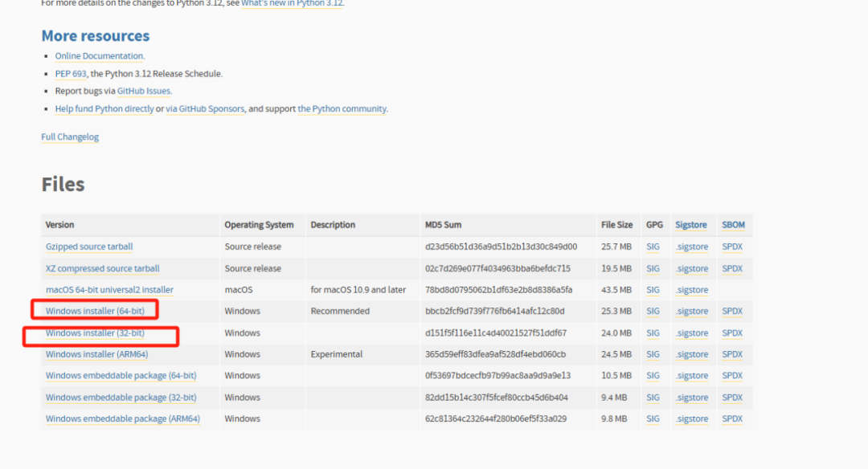The image size is (868, 469).
Task: Open SIG for macOS universal2 installer
Action: pos(653,290)
